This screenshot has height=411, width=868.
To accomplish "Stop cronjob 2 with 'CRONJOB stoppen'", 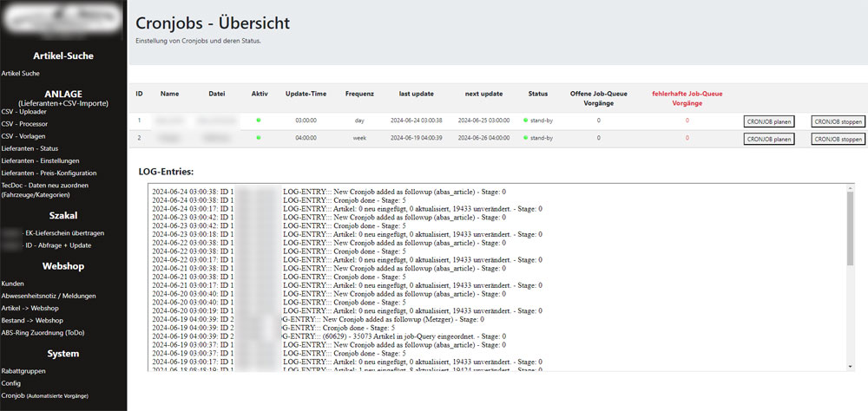I will (x=838, y=139).
